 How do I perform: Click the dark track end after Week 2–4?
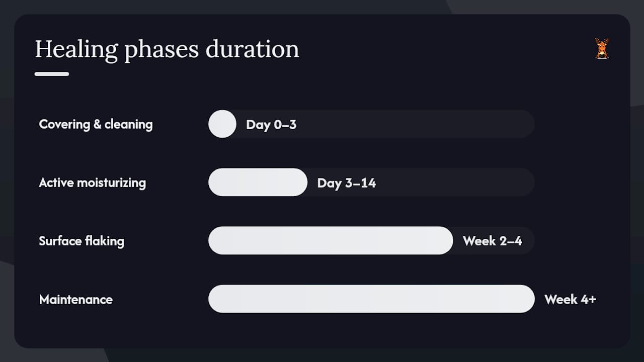click(528, 240)
